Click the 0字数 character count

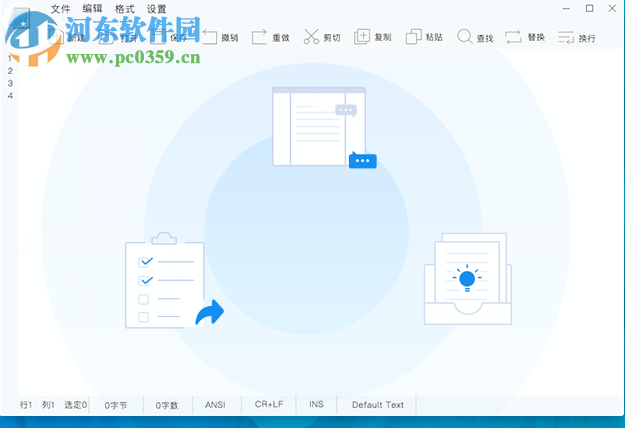coord(167,406)
